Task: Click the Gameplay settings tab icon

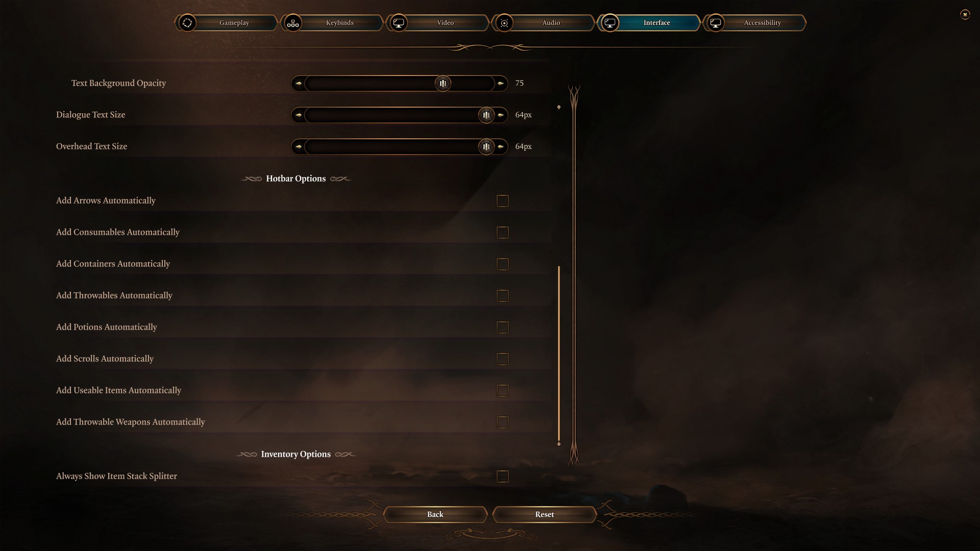Action: 187,22
